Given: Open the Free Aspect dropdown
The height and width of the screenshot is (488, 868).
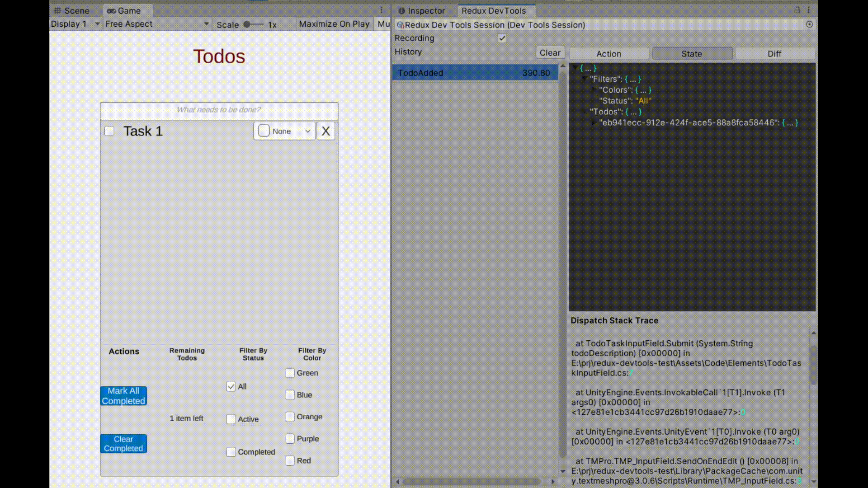Looking at the screenshot, I should [156, 24].
